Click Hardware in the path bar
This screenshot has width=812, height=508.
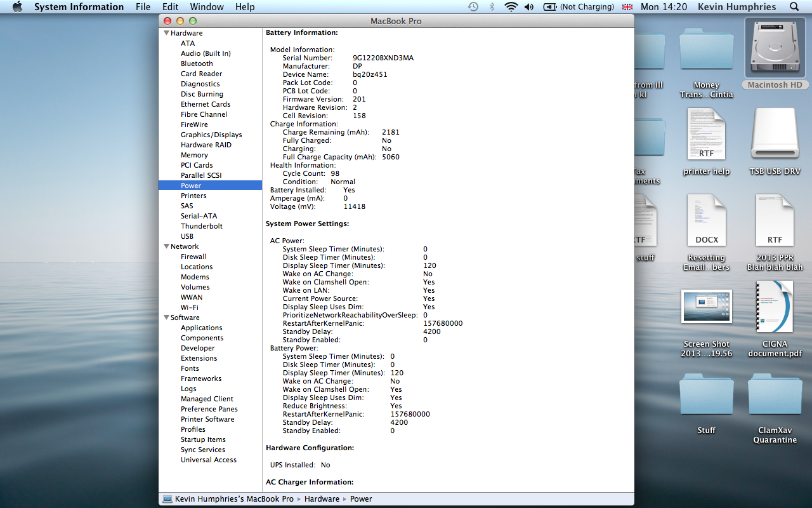click(x=322, y=499)
